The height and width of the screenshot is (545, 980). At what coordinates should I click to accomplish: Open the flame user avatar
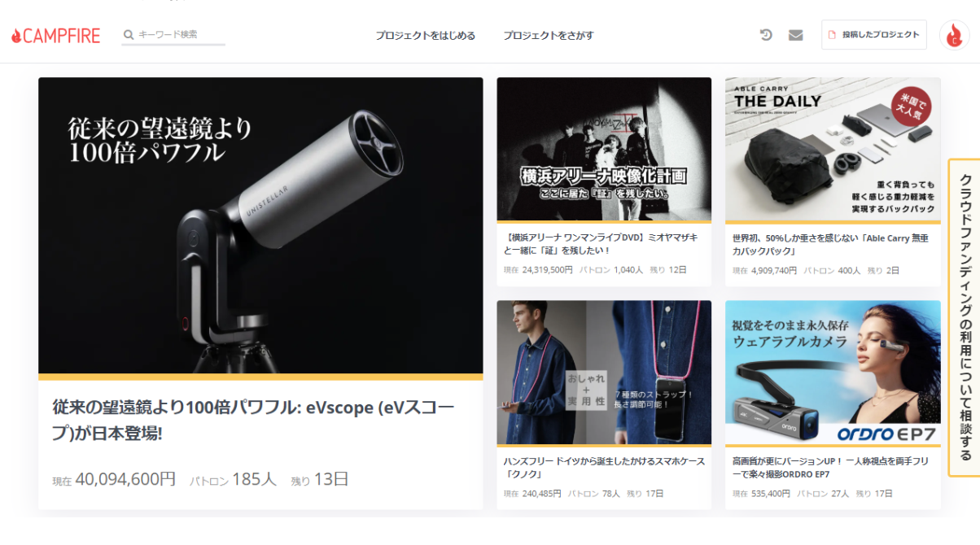point(955,35)
